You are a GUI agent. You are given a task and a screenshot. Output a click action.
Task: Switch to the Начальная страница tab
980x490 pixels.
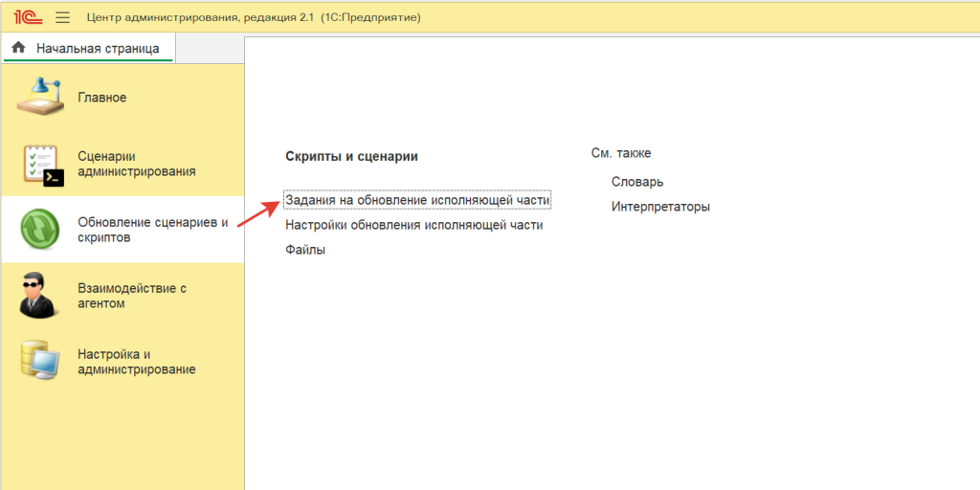[97, 48]
